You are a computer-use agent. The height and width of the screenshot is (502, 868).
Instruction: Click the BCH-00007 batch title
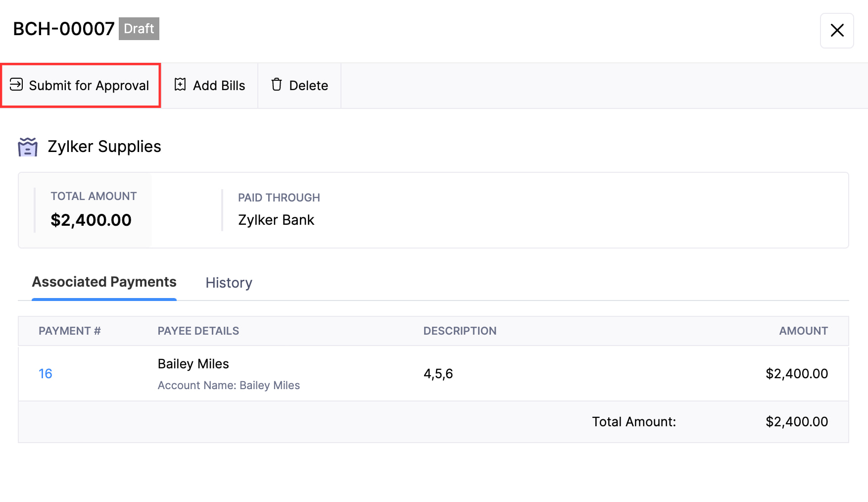64,29
